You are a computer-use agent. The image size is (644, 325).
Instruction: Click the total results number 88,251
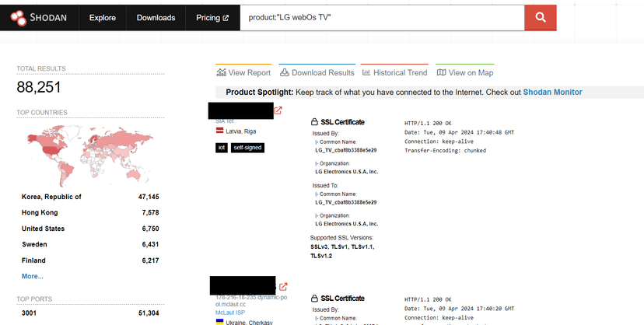tap(39, 87)
